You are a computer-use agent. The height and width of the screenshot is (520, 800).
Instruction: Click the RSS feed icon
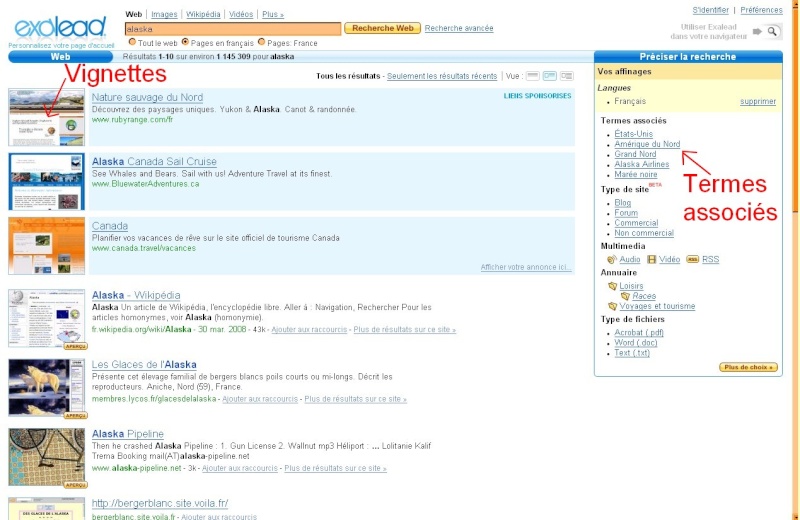click(x=692, y=259)
